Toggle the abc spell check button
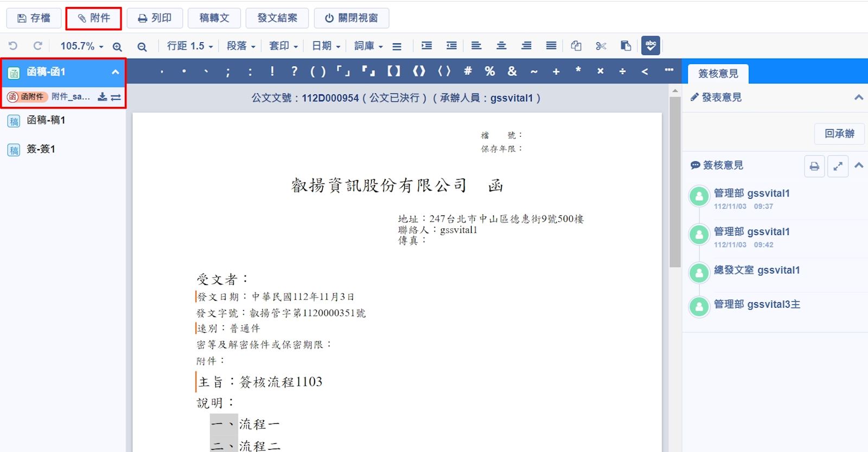 pos(650,46)
